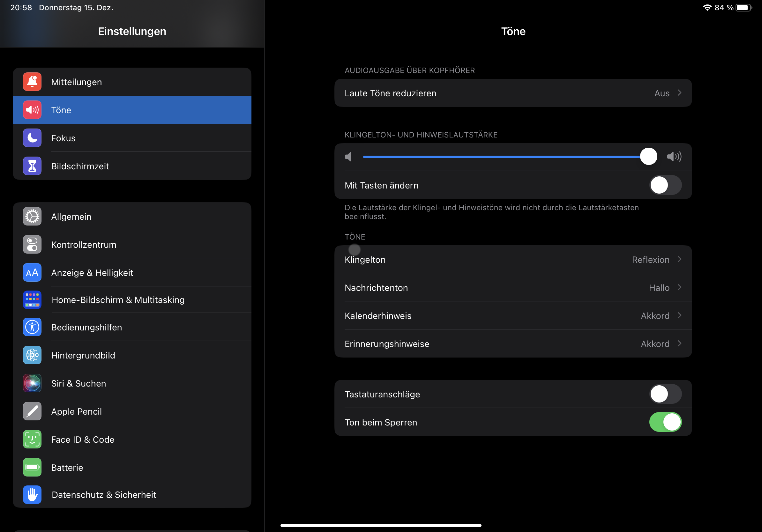Turn on Tastaturanschläge toggle
Screen dimensions: 762x532
click(665, 394)
